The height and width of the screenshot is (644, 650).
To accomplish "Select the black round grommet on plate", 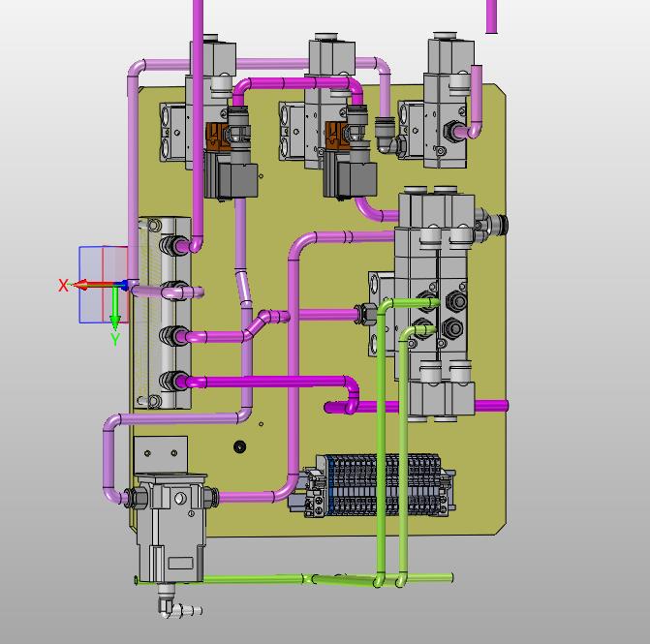I will [x=239, y=446].
